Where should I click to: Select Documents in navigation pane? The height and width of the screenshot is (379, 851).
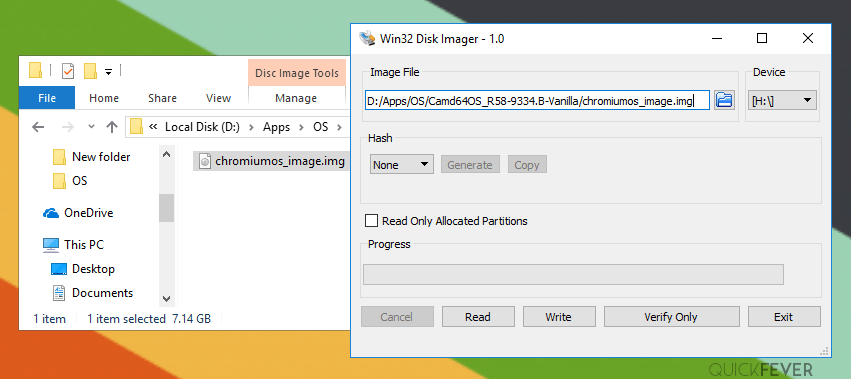[x=103, y=293]
